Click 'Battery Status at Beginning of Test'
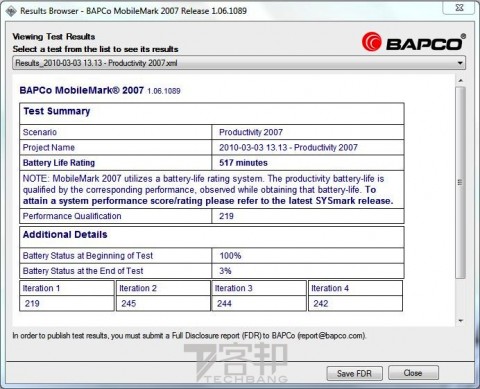This screenshot has width=480, height=389. pos(88,256)
